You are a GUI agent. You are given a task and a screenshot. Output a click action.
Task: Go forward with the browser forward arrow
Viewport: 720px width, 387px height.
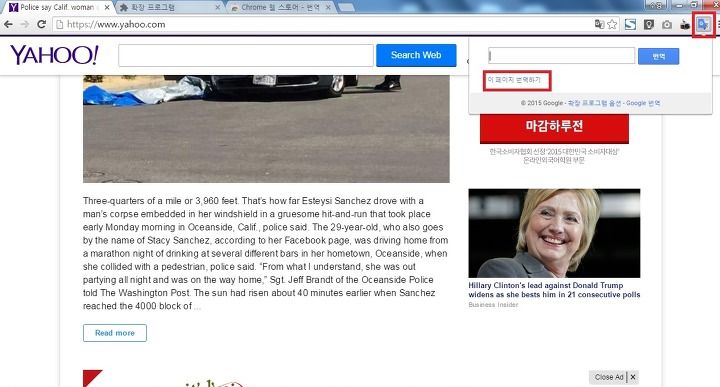25,24
